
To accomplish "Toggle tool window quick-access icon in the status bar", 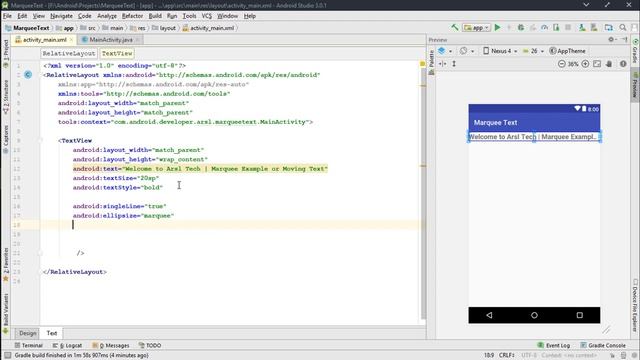I will [x=7, y=356].
